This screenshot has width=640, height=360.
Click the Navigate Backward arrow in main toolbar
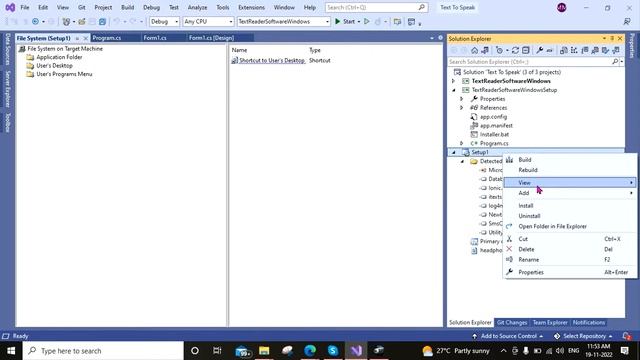tap(36, 21)
